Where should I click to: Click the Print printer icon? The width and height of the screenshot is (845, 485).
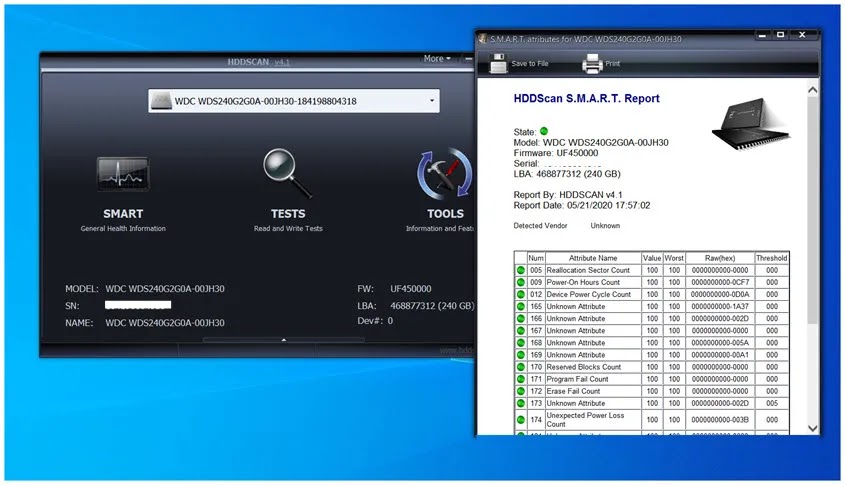pos(592,64)
